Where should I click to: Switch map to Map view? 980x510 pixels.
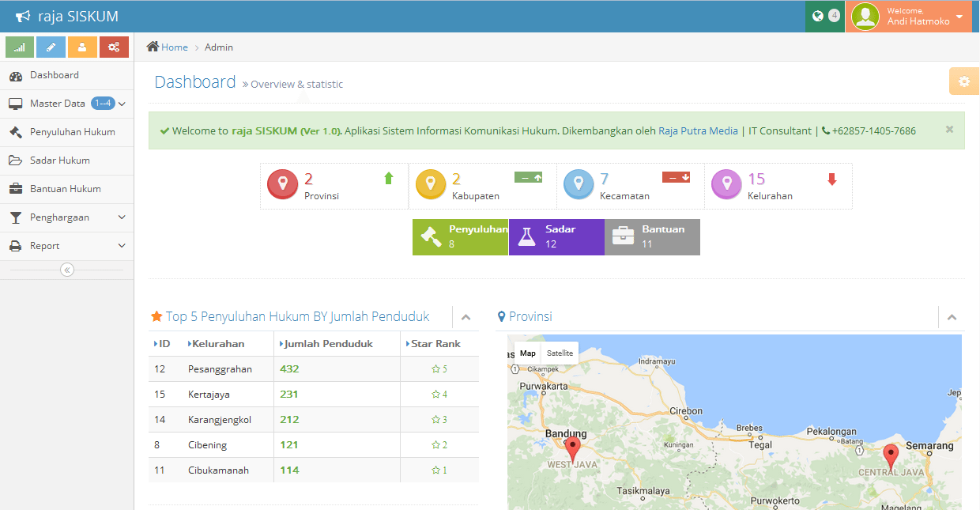point(527,353)
